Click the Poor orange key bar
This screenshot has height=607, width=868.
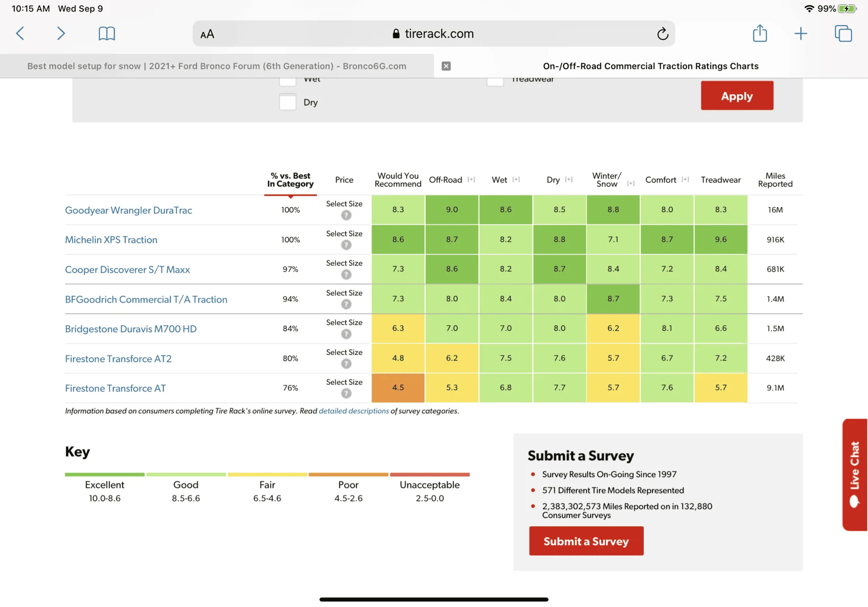coord(349,474)
